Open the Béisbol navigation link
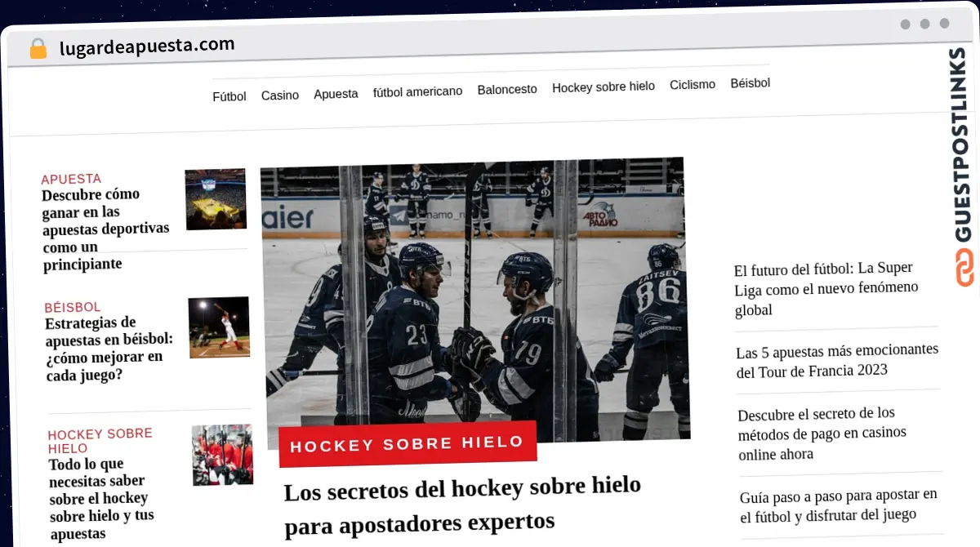 tap(750, 83)
